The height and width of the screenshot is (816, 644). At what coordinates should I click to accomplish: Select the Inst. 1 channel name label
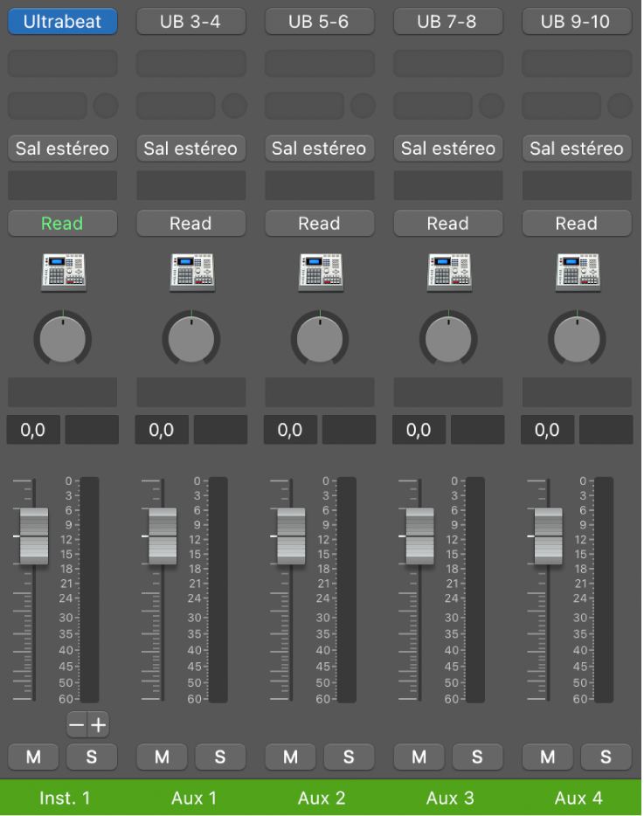(65, 798)
